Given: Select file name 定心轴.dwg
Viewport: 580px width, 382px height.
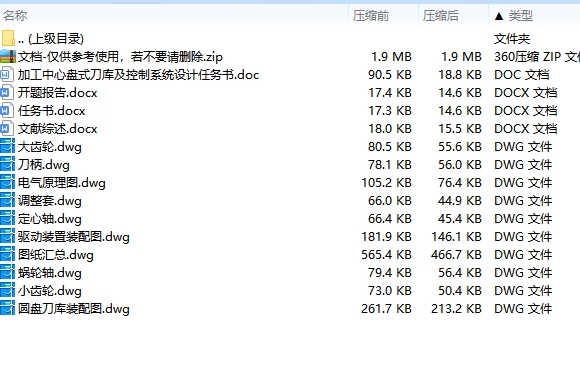Looking at the screenshot, I should pyautogui.click(x=50, y=219).
